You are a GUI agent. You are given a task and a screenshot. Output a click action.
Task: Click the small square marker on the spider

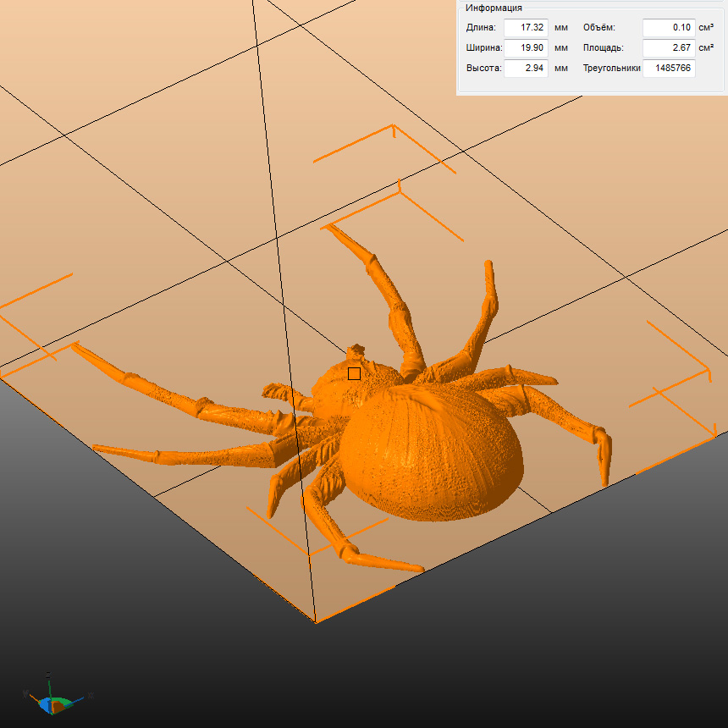click(x=354, y=373)
